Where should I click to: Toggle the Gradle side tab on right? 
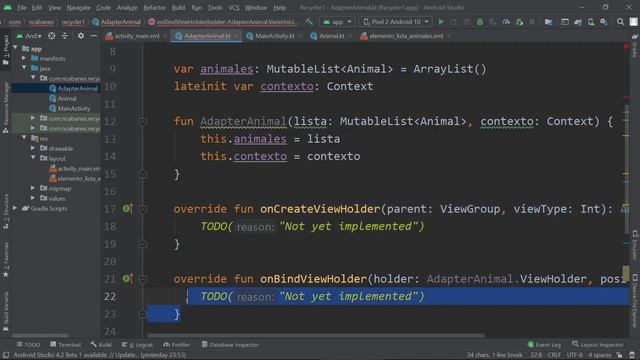(635, 46)
